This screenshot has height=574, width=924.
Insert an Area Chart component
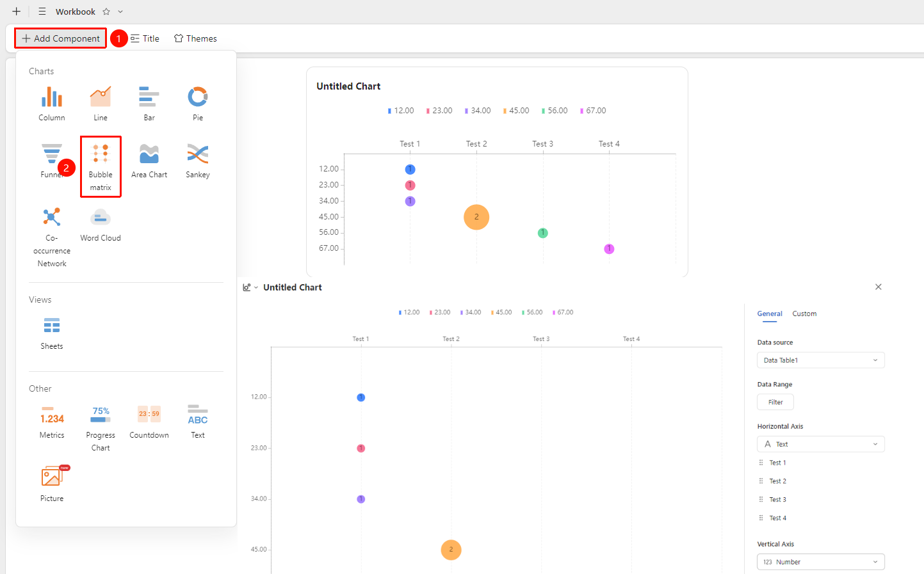(x=149, y=161)
